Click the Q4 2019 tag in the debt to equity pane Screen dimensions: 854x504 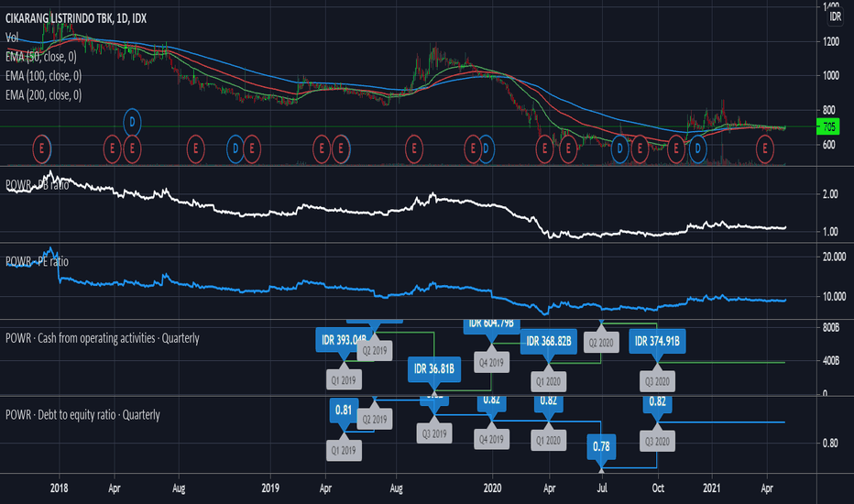(491, 439)
